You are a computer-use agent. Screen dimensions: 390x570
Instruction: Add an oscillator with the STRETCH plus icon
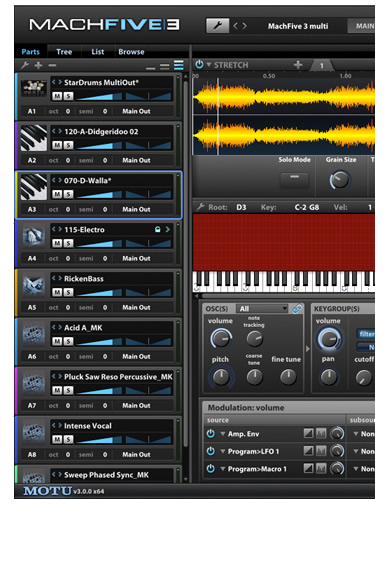pyautogui.click(x=298, y=65)
